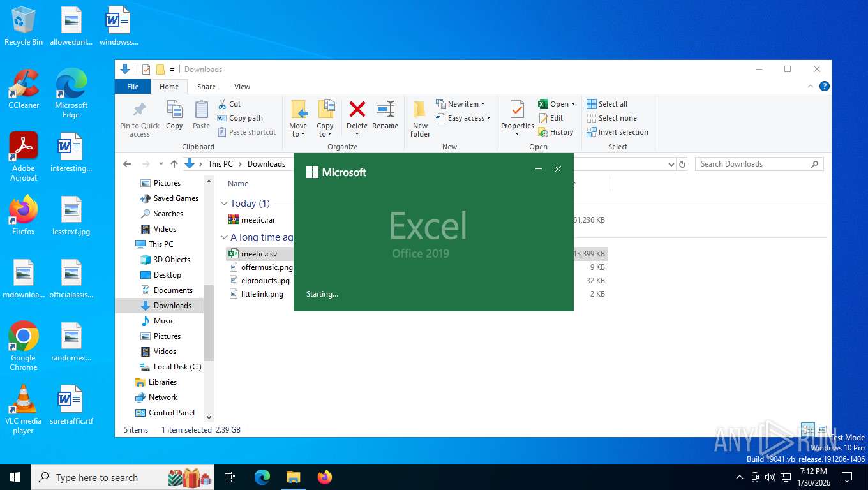Open Recycle Bin desktop icon

pyautogui.click(x=24, y=27)
